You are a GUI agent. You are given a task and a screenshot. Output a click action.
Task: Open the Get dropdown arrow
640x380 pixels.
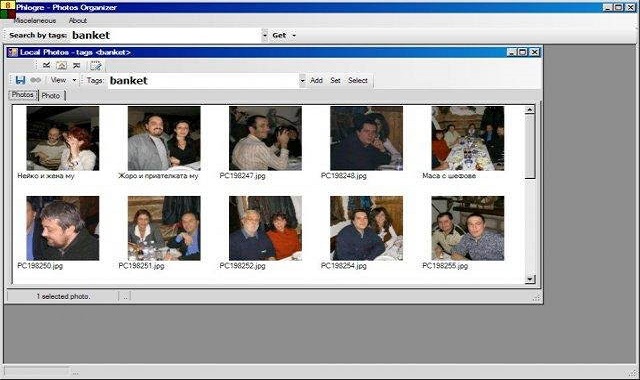pos(294,36)
